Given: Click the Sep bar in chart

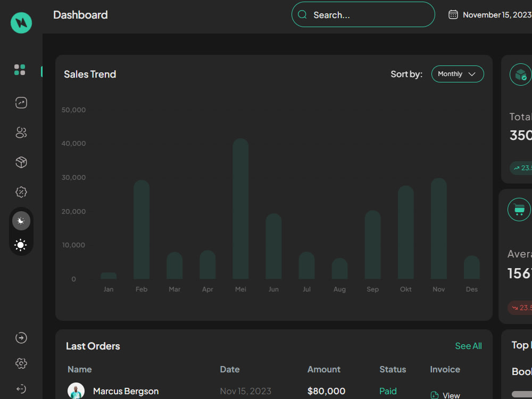Looking at the screenshot, I should tap(372, 245).
